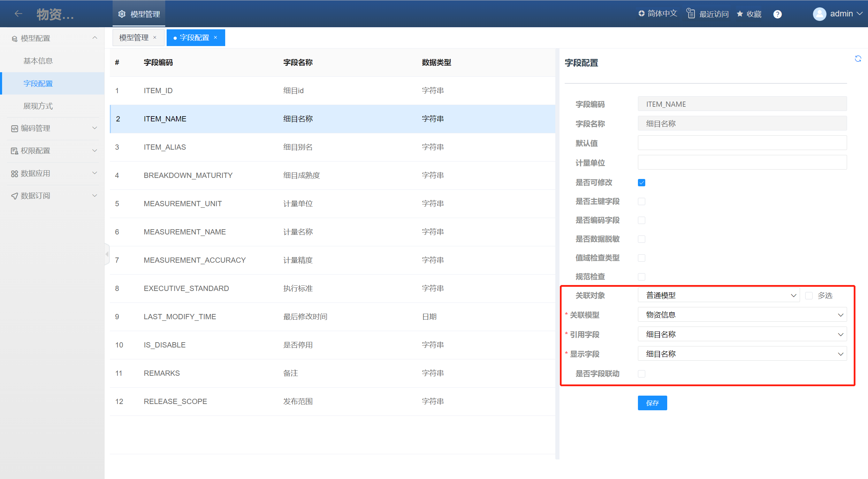Click the 模型管理 top navigation item

coord(139,14)
